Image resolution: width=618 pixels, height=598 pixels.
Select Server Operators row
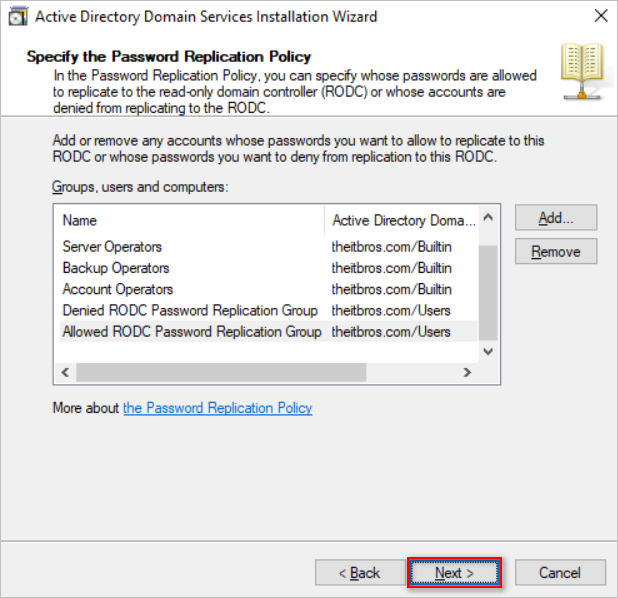coord(268,247)
